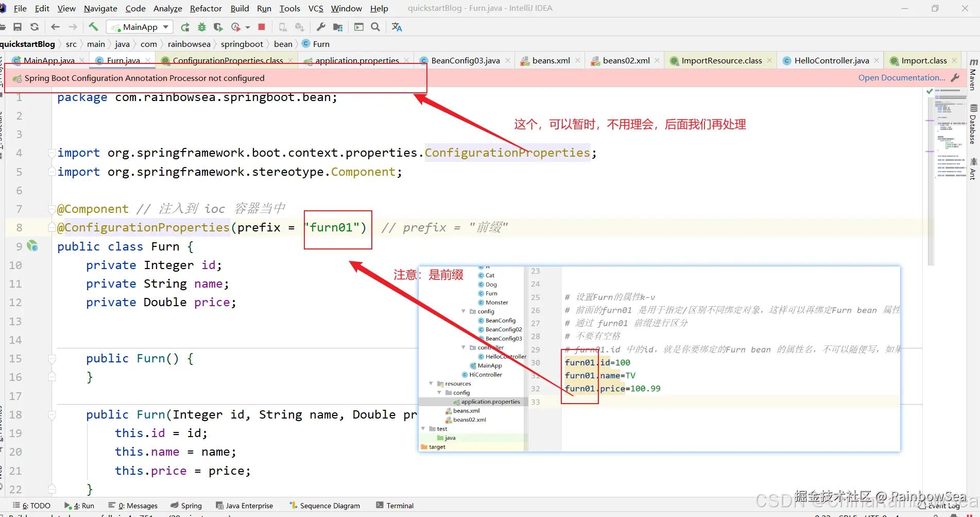
Task: Open Search Everywhere magnifier icon
Action: point(375,27)
